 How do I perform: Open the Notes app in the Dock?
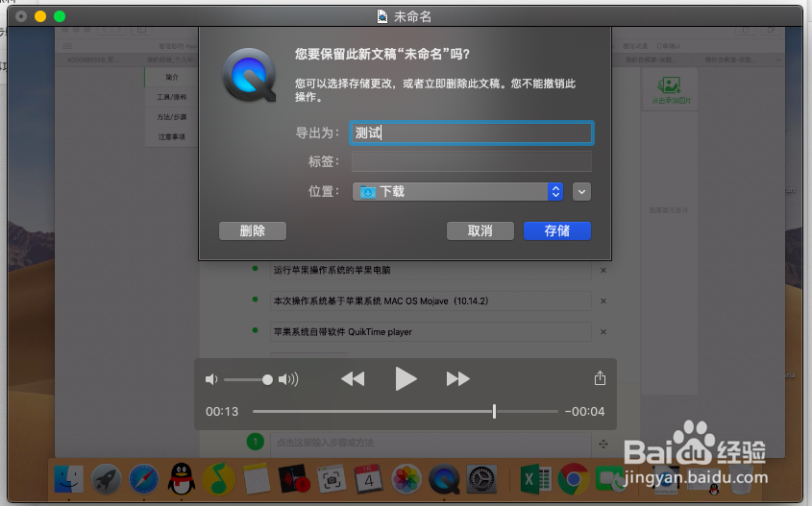point(257,478)
